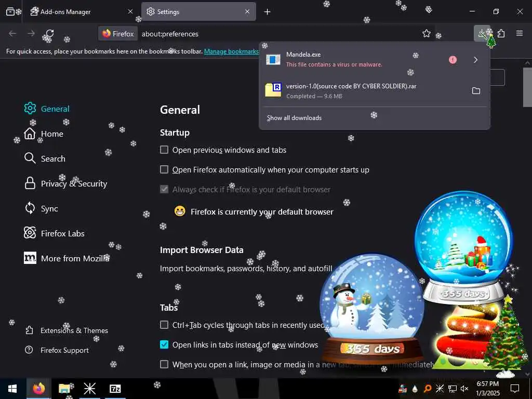This screenshot has width=532, height=399.
Task: Open the Windows notification center
Action: [515, 389]
